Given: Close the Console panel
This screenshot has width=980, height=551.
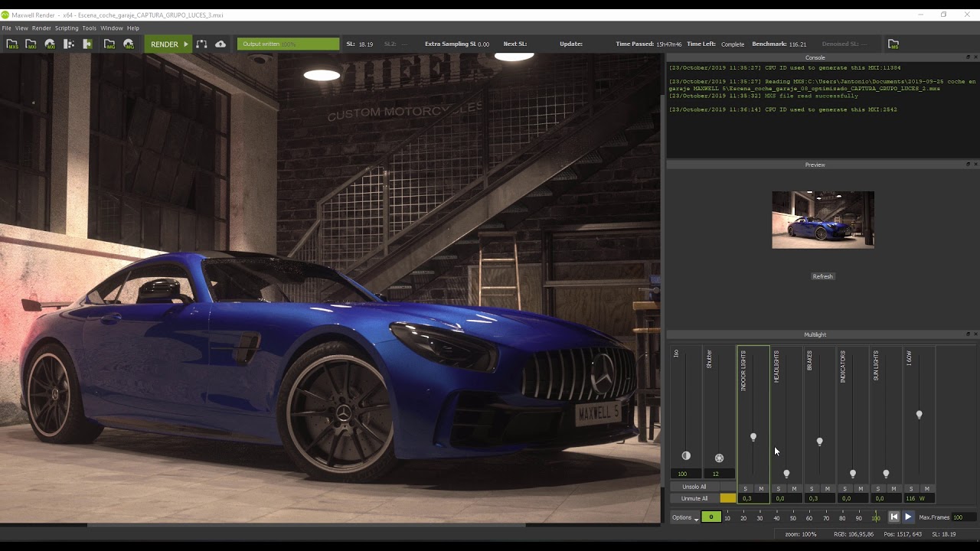Looking at the screenshot, I should coord(975,57).
